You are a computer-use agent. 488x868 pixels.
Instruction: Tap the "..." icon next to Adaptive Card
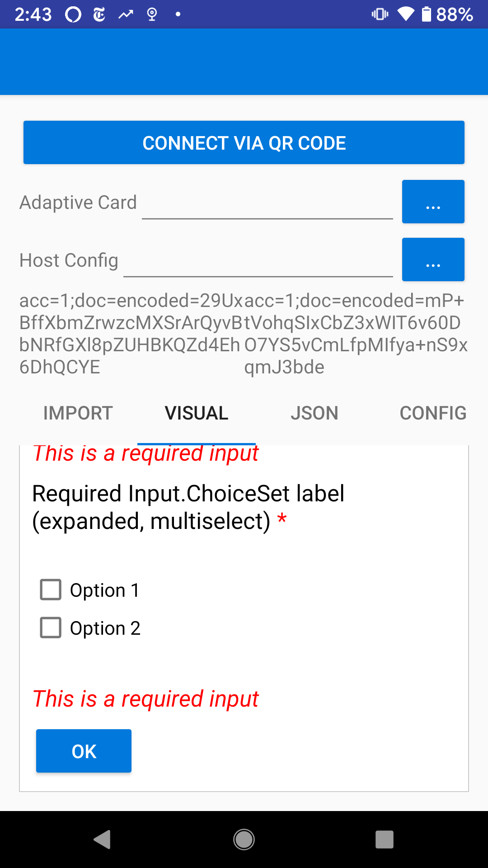coord(433,202)
